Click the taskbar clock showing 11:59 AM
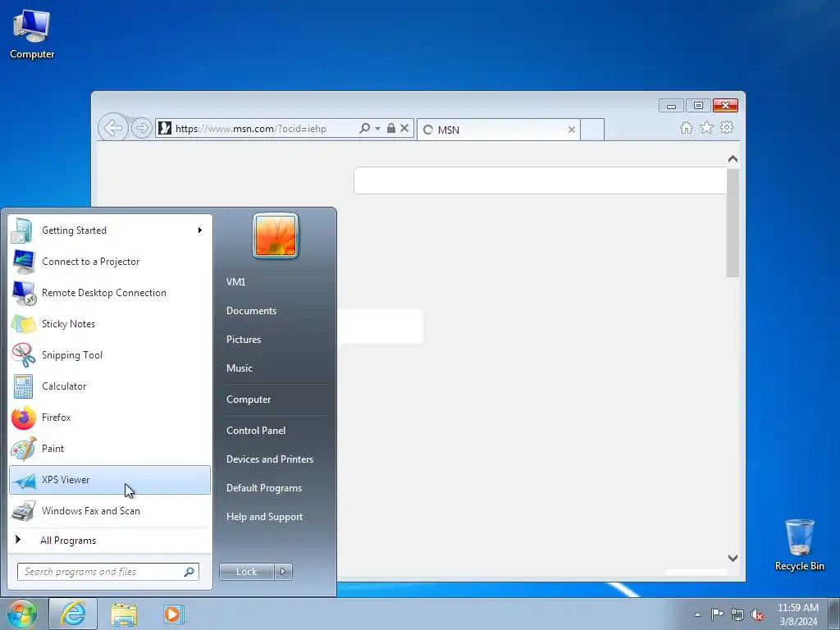 pyautogui.click(x=797, y=614)
